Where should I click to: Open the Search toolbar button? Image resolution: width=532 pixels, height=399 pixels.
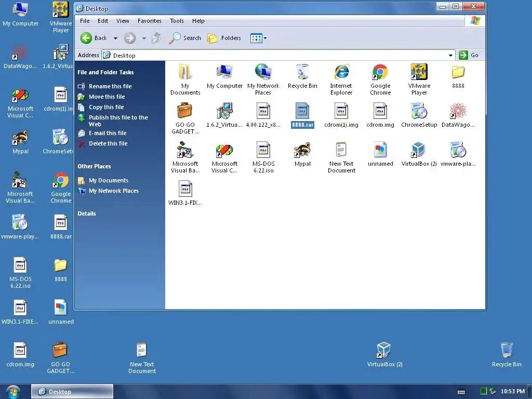[185, 38]
